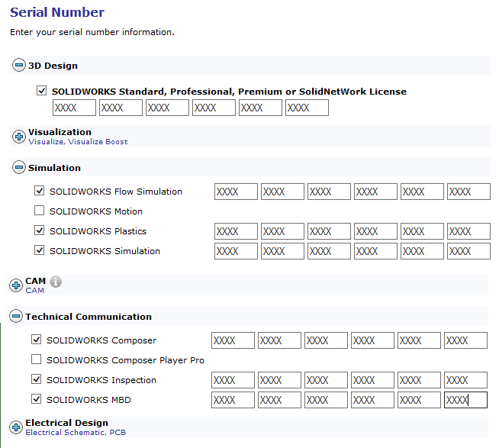Screen dimensions: 499x448
Task: Toggle the SOLIDWORKS Inspection checkbox
Action: pos(37,380)
